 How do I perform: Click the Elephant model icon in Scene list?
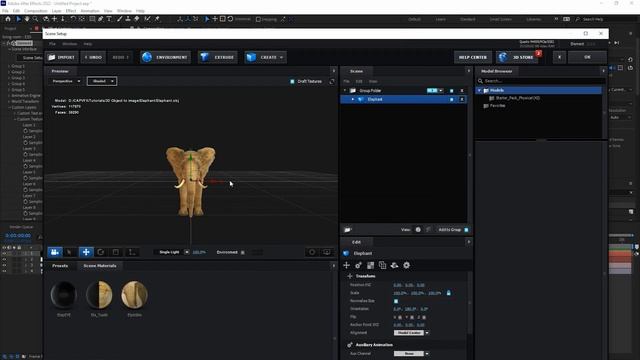(x=361, y=99)
